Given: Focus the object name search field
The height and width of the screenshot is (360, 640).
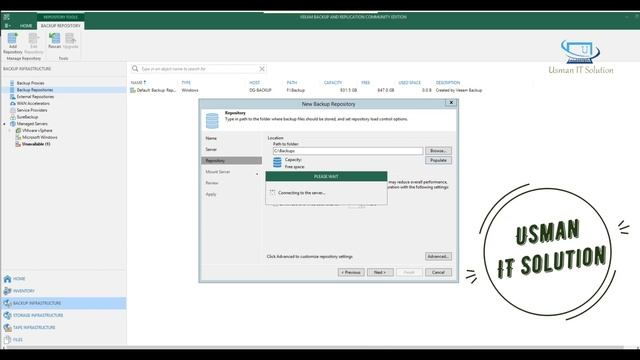Looking at the screenshot, I should click(199, 69).
